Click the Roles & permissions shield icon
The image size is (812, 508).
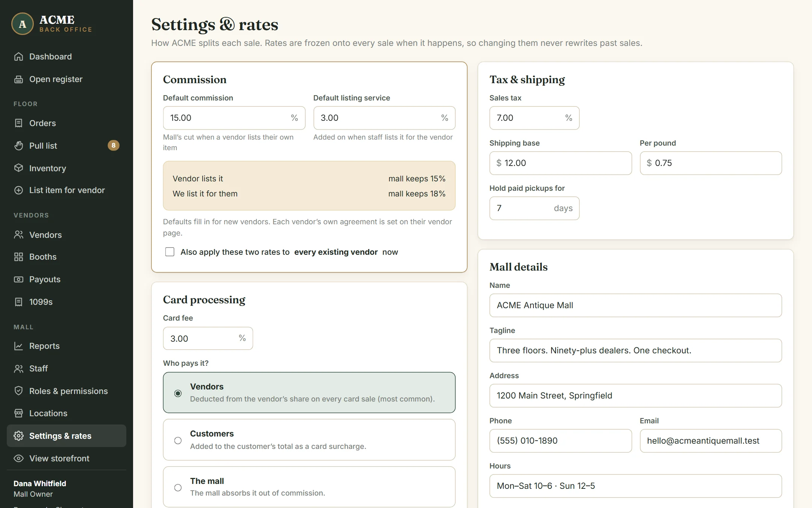(18, 391)
